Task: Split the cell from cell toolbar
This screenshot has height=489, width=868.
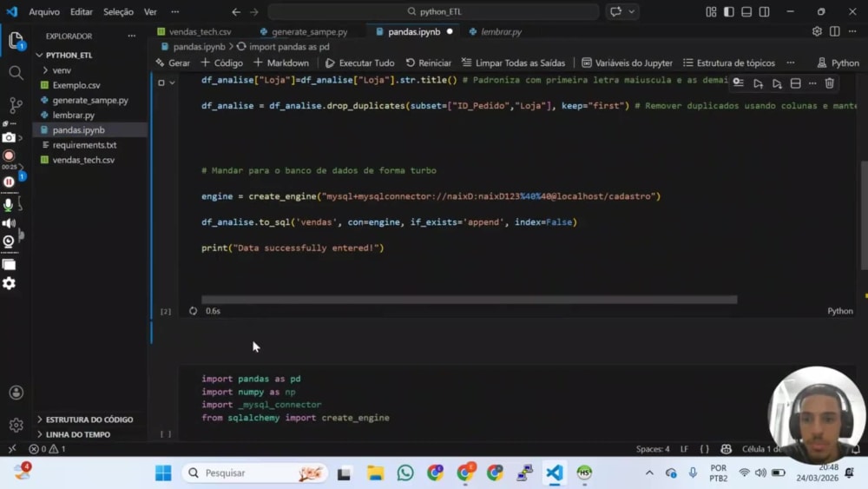Action: (x=795, y=83)
